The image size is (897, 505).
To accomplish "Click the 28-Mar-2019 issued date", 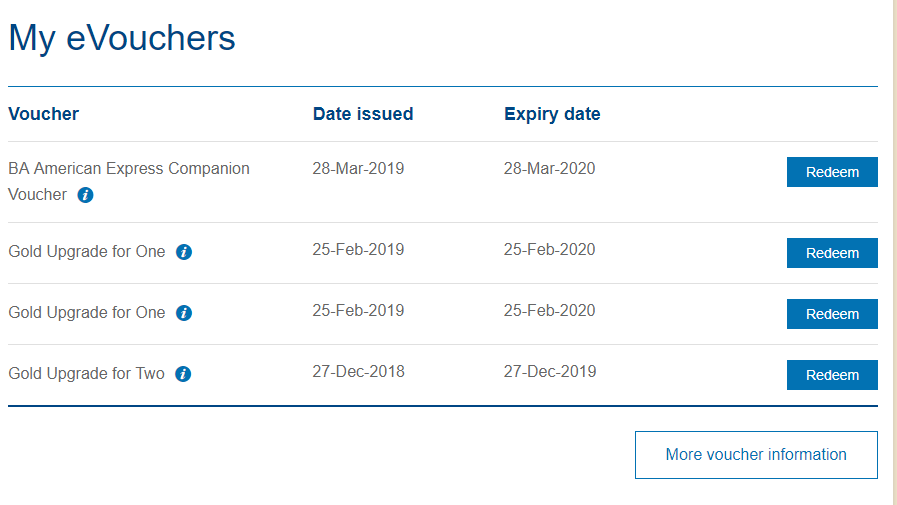I will point(358,168).
